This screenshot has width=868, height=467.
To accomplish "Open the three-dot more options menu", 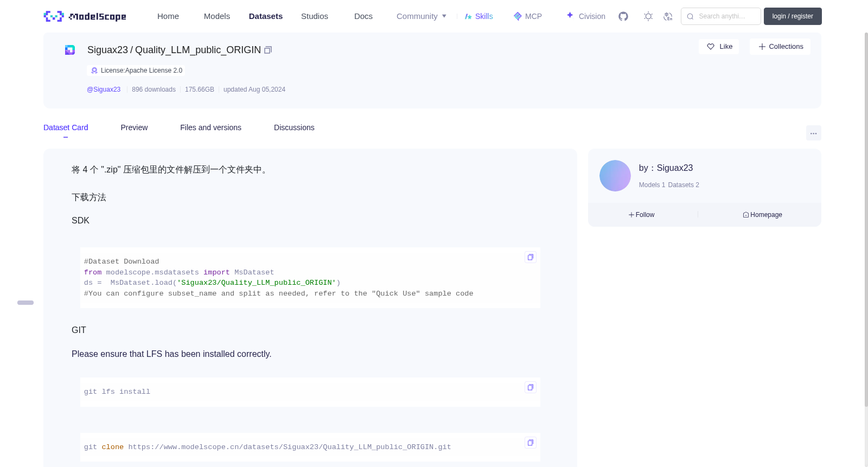I will pos(814,133).
